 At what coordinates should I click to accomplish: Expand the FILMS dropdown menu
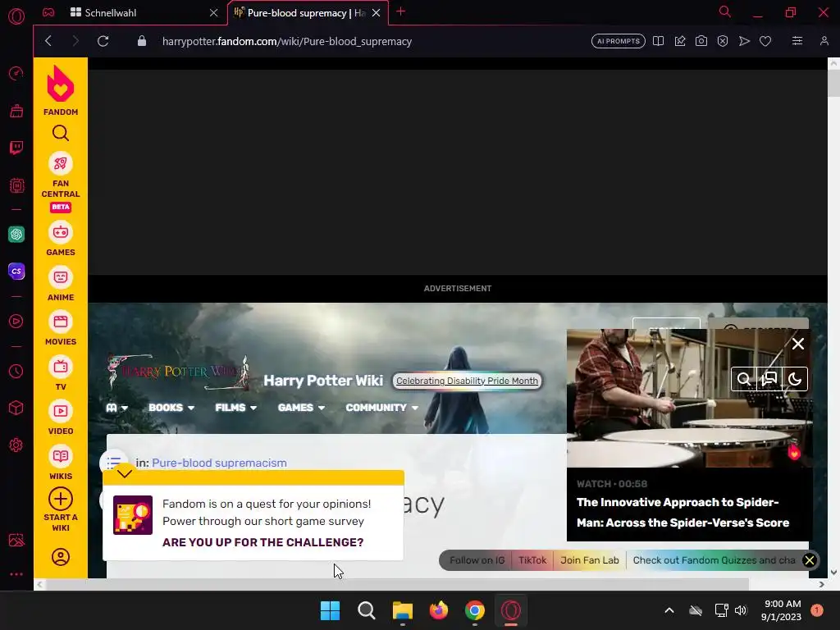point(235,408)
